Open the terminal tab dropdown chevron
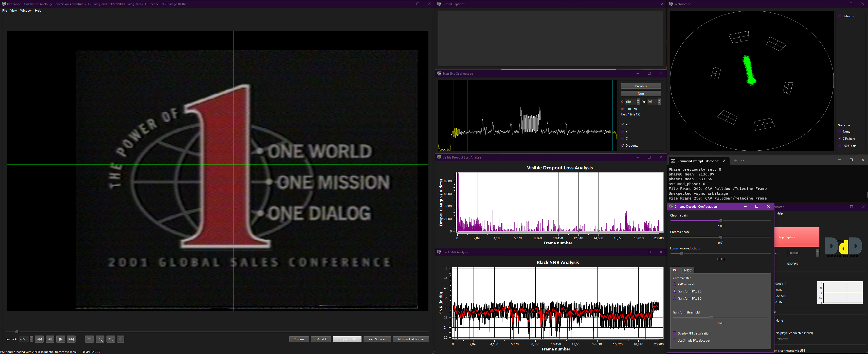This screenshot has width=868, height=354. click(x=742, y=161)
